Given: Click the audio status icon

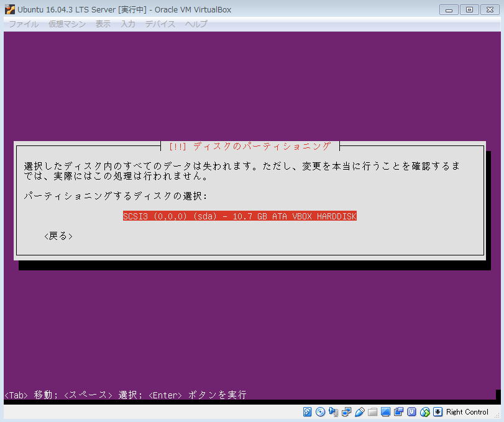Looking at the screenshot, I should (x=334, y=412).
